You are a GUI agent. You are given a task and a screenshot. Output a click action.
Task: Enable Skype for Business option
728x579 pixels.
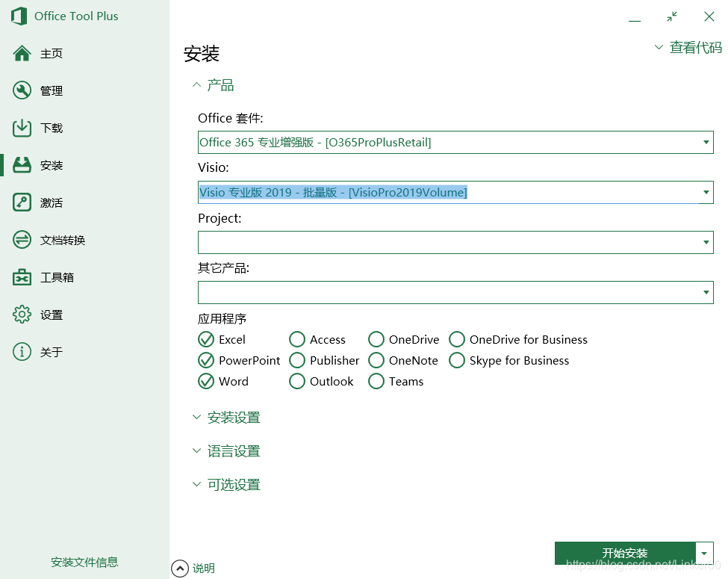click(457, 361)
